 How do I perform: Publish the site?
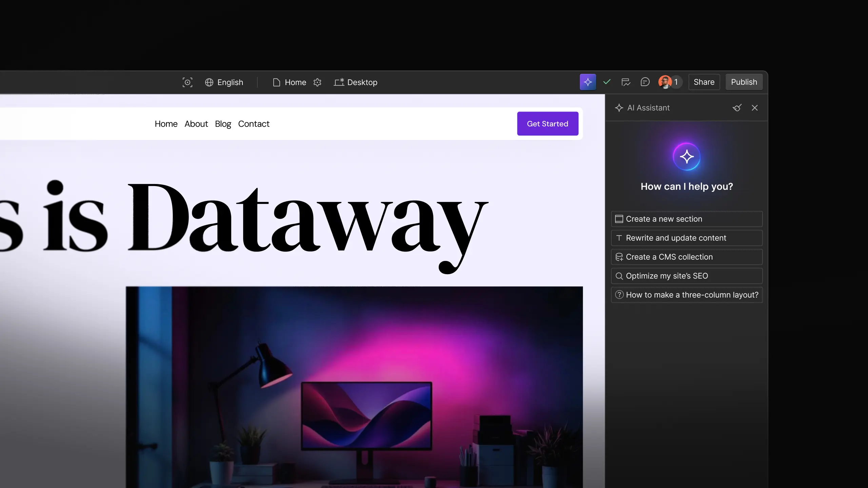pos(744,82)
